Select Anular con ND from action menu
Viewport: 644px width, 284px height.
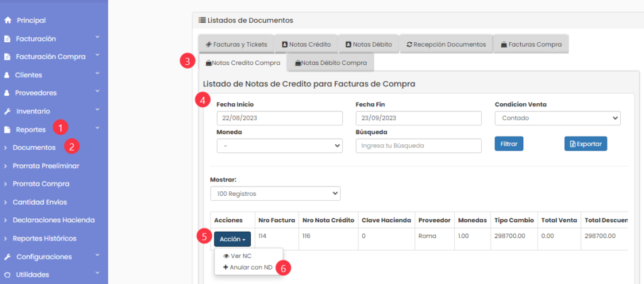point(248,267)
